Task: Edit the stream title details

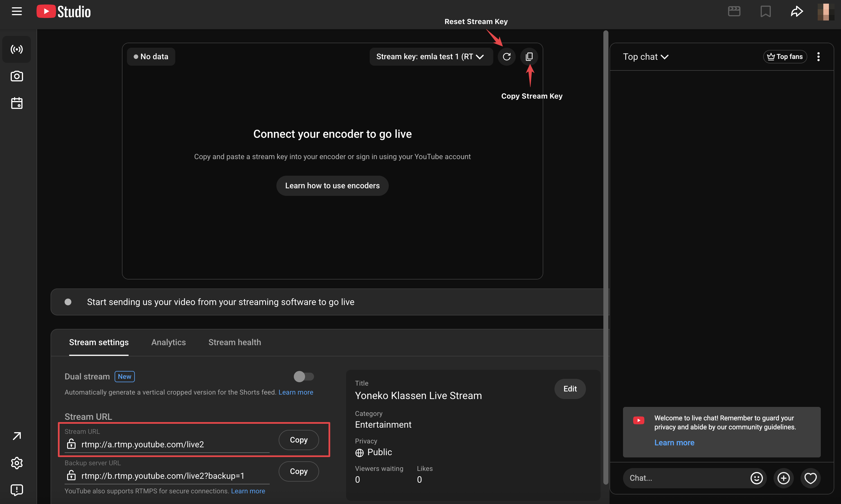Action: point(570,389)
